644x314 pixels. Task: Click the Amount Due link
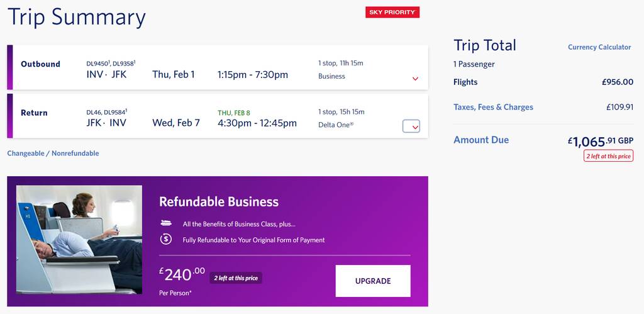481,140
